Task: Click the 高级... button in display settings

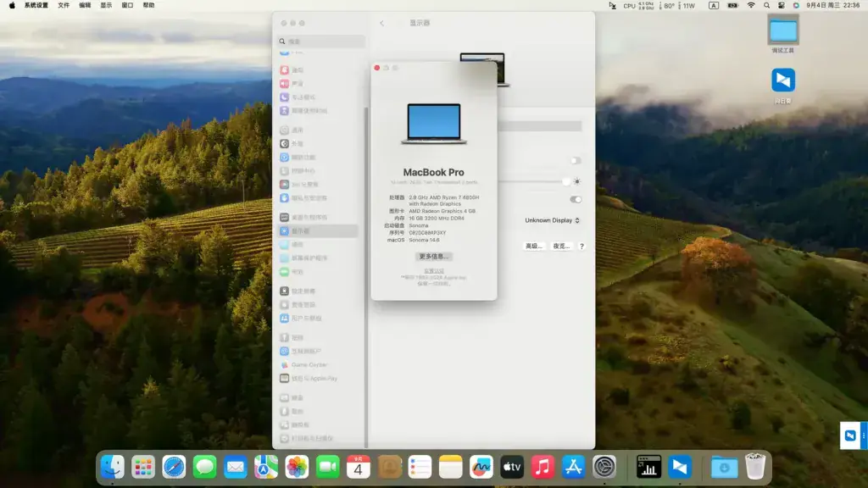Action: pos(534,247)
